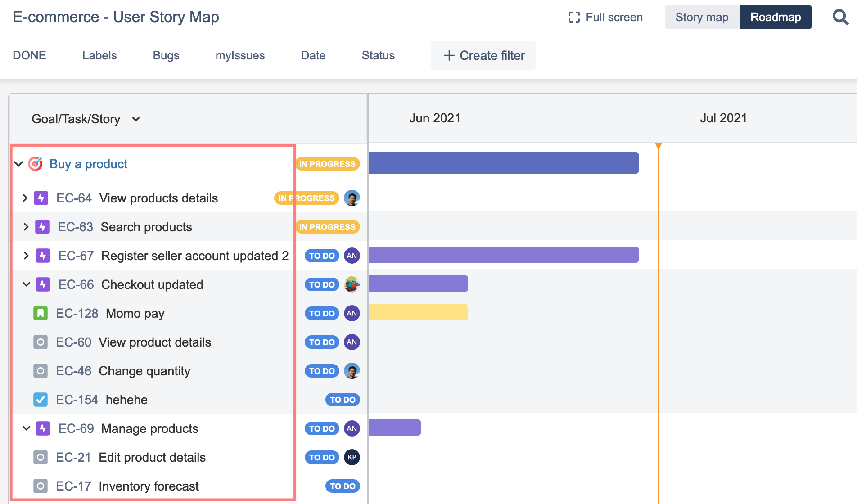Click the yellow Momo pay timeline bar
The height and width of the screenshot is (504, 857).
click(418, 312)
